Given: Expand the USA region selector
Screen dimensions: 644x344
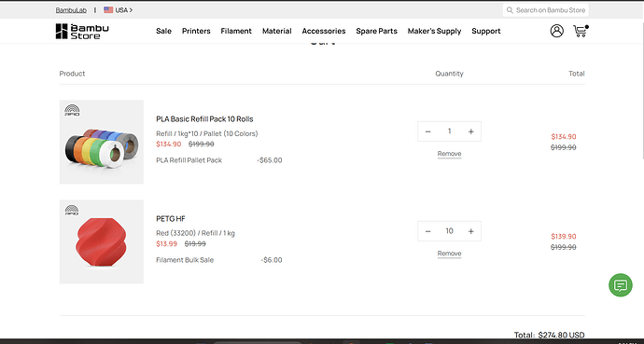Looking at the screenshot, I should tap(119, 10).
